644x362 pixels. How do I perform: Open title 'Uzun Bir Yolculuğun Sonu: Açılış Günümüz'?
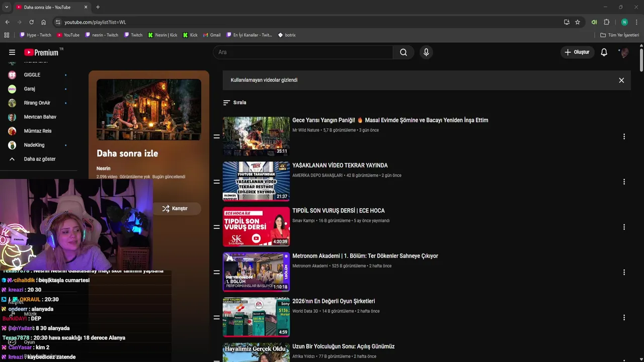tap(343, 346)
